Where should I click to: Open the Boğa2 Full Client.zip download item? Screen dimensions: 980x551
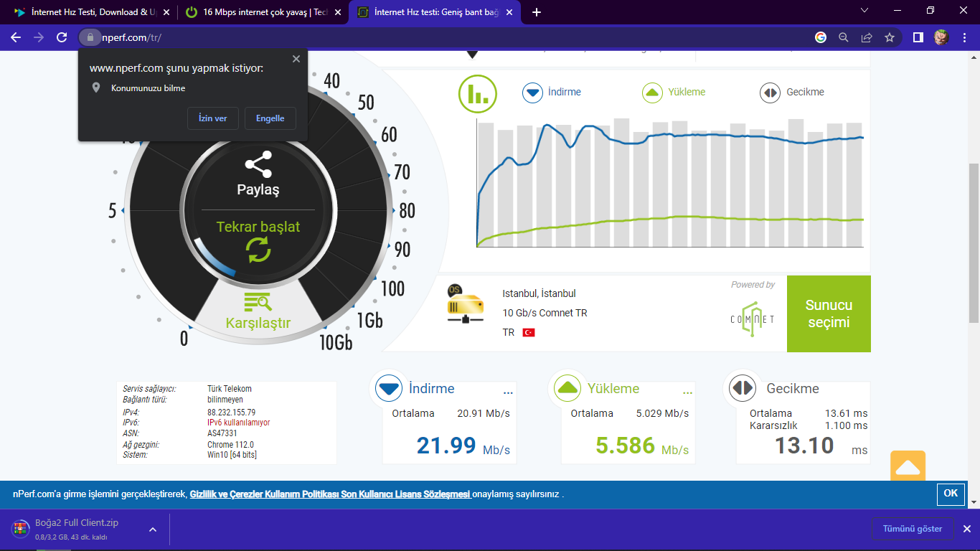[x=77, y=529]
